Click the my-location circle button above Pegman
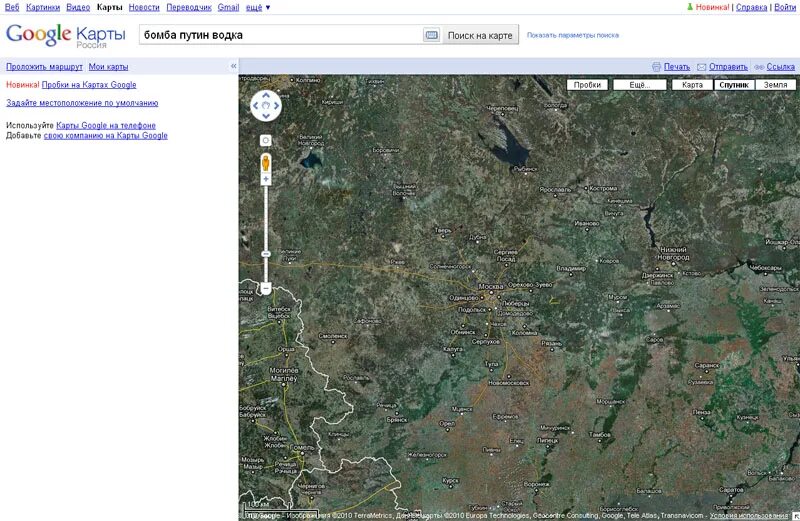The height and width of the screenshot is (521, 800). click(266, 140)
